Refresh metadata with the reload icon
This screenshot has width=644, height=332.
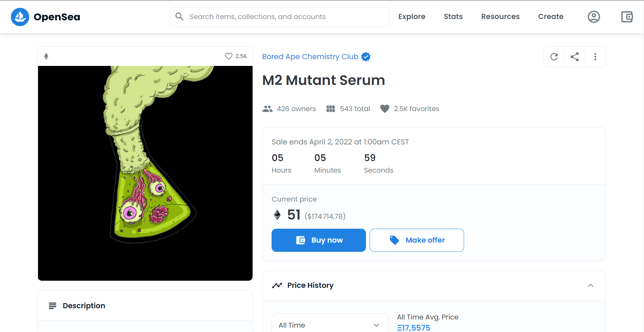pyautogui.click(x=554, y=57)
